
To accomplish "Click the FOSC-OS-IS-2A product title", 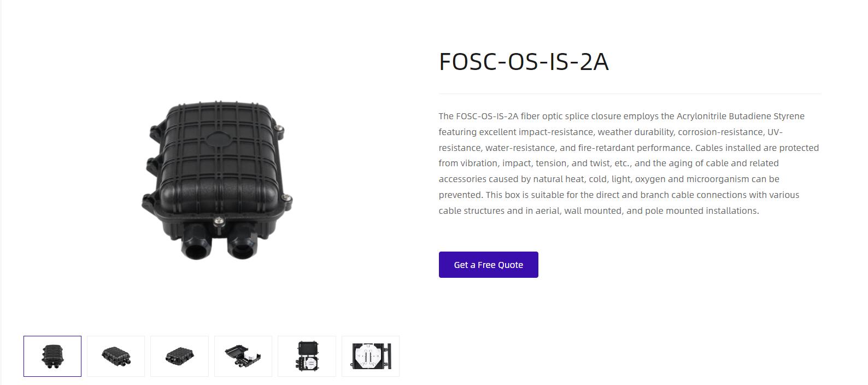I will tap(524, 61).
